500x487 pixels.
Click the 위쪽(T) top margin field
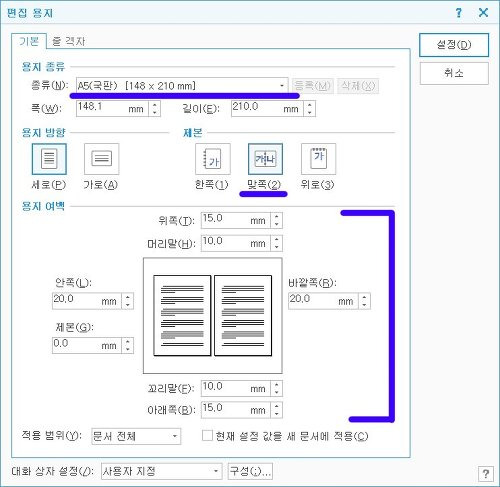pos(236,220)
